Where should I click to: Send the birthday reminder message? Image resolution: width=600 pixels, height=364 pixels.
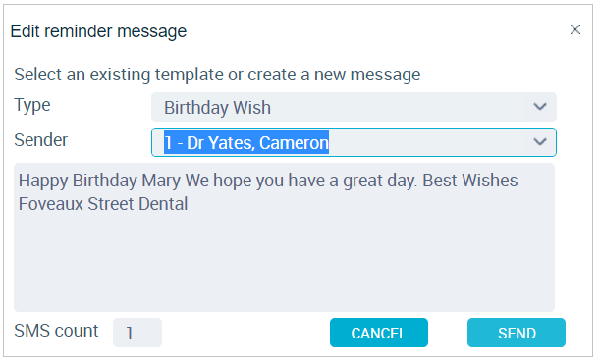pos(517,333)
